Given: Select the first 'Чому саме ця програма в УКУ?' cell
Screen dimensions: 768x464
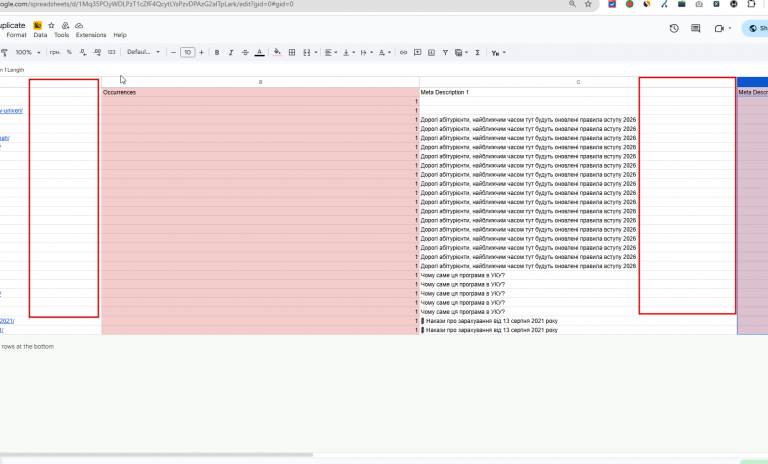Looking at the screenshot, I should click(578, 275).
